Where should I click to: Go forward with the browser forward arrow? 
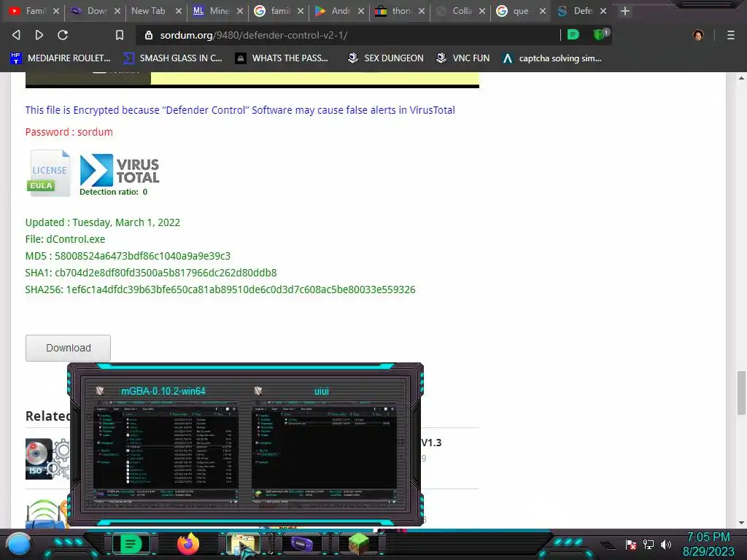coord(39,35)
